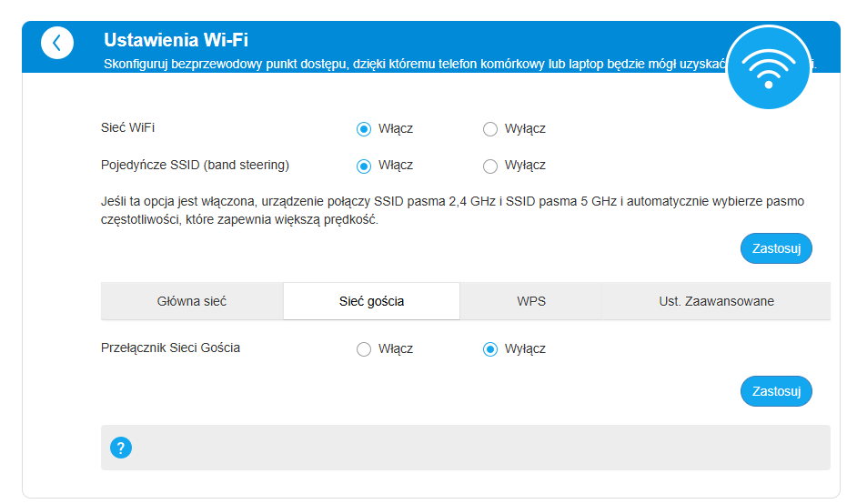Open the Ust. Zaawansowane tab
The image size is (857, 504).
(716, 301)
